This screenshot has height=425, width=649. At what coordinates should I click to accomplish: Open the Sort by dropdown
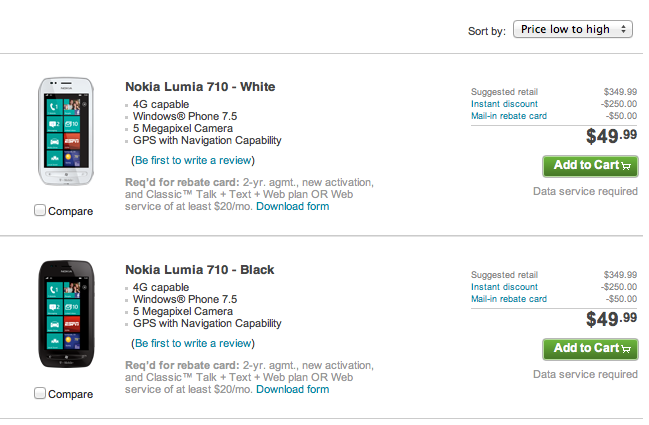tap(573, 29)
